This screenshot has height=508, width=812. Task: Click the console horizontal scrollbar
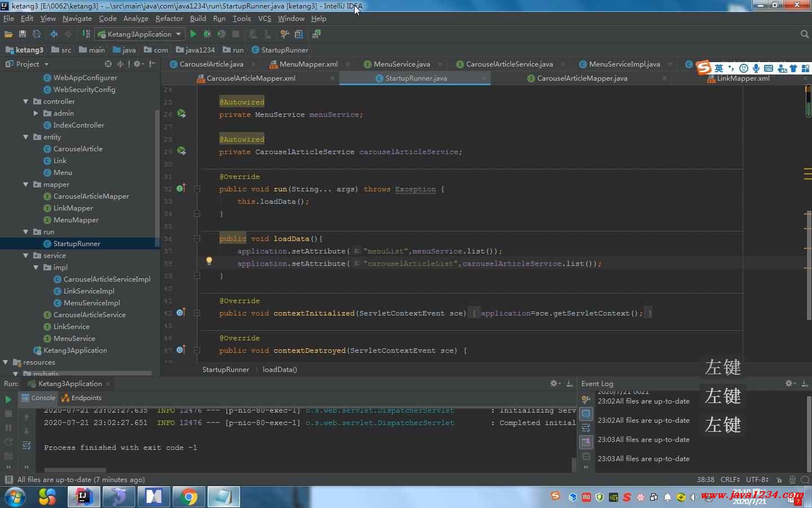point(75,470)
